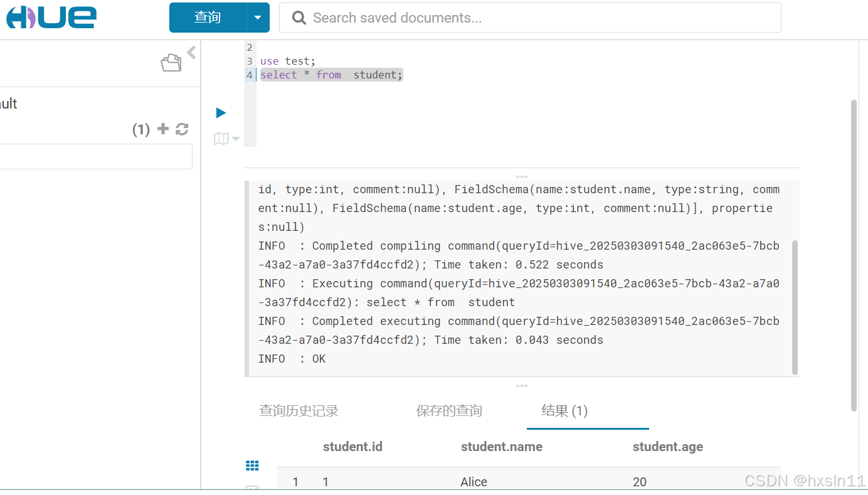Collapse the left assist panel with the chevron
The width and height of the screenshot is (868, 495).
point(191,53)
